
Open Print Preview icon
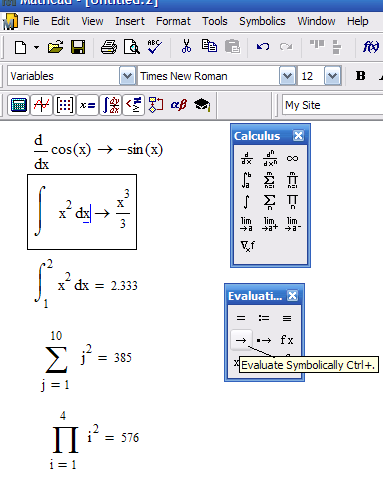tap(131, 47)
